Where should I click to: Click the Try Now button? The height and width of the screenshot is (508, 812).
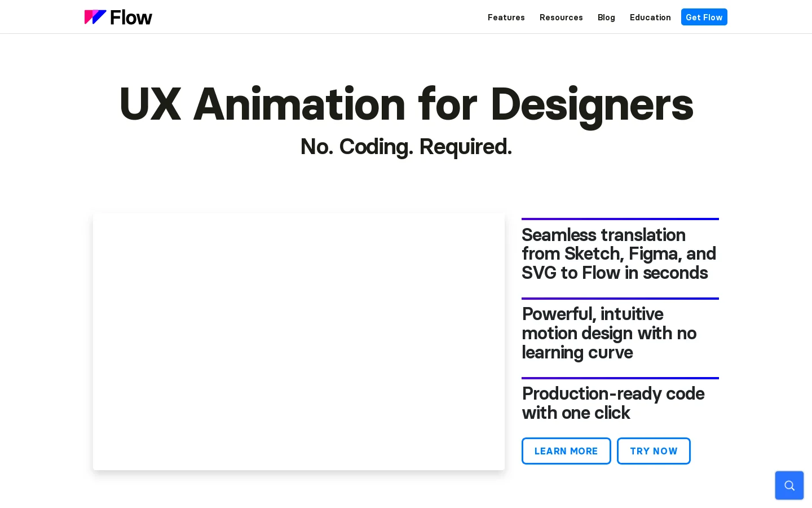click(654, 451)
